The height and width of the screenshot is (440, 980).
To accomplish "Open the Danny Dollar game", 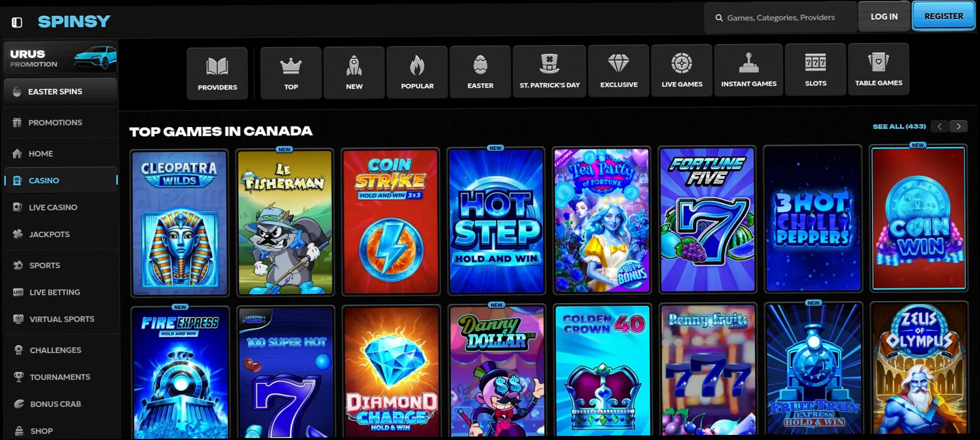I will (497, 371).
